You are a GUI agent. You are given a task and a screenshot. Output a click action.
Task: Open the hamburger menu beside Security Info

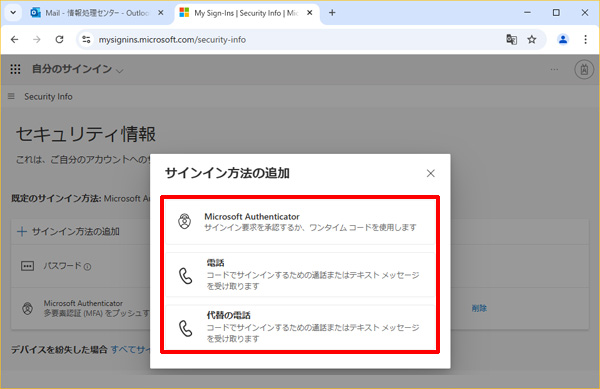tap(11, 96)
